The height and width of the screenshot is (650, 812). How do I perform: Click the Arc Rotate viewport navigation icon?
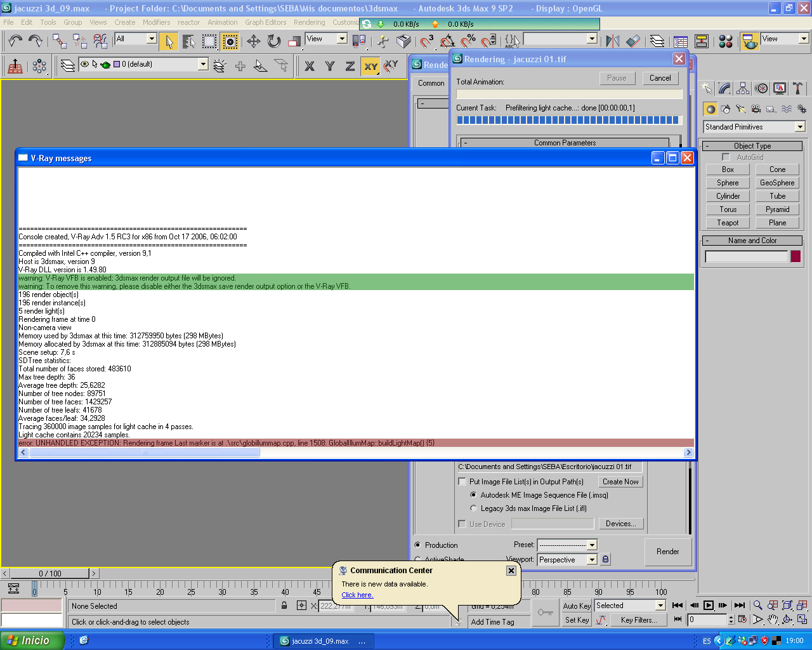tap(787, 620)
